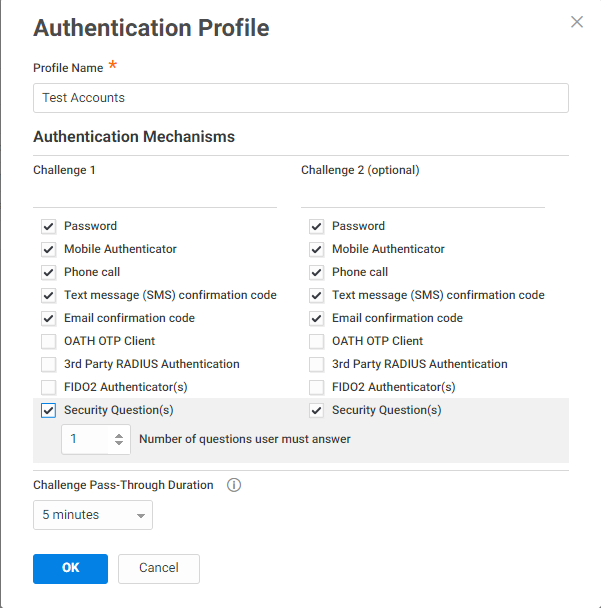This screenshot has width=601, height=608.
Task: Disable Phone call in Challenge 1
Action: pyautogui.click(x=48, y=272)
